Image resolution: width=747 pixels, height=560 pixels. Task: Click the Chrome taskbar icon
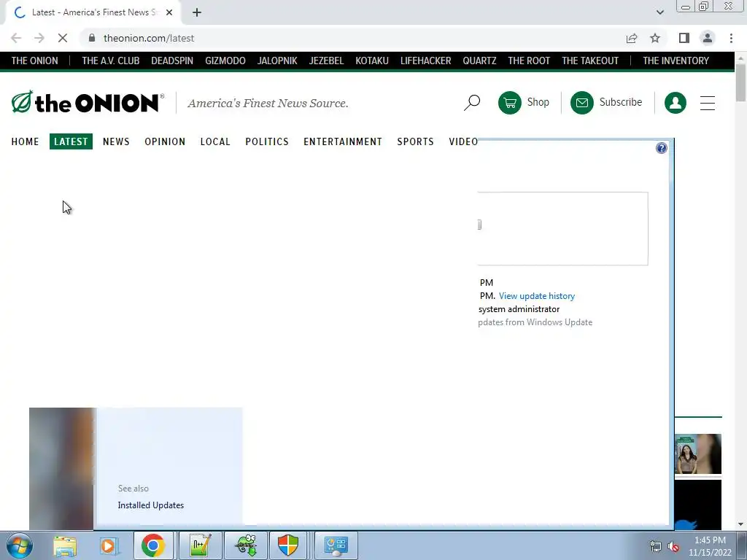point(153,545)
